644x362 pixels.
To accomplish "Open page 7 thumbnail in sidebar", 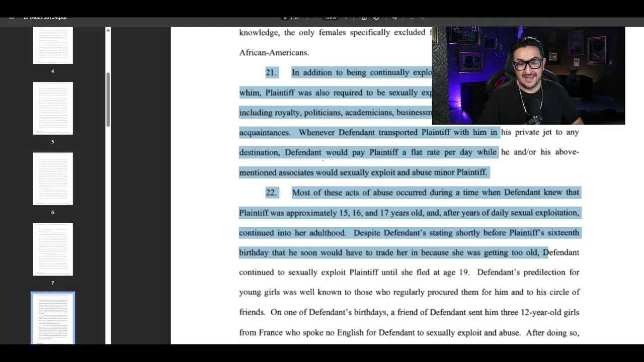I will (x=53, y=249).
